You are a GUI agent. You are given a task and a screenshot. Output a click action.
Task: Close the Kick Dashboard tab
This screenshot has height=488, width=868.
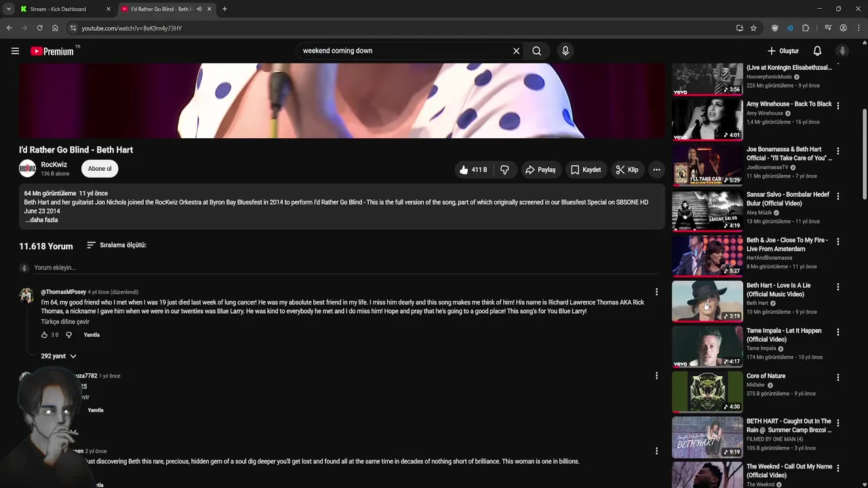(x=108, y=9)
